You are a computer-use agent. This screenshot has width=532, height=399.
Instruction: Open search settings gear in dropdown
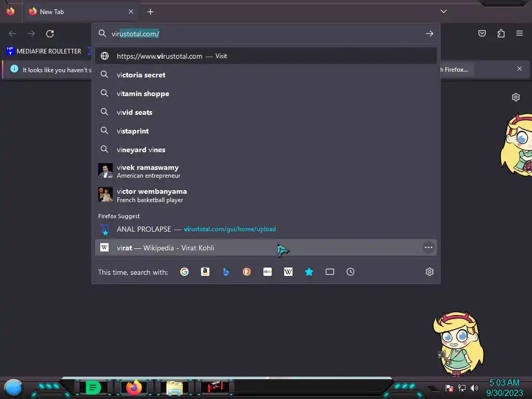click(x=430, y=272)
